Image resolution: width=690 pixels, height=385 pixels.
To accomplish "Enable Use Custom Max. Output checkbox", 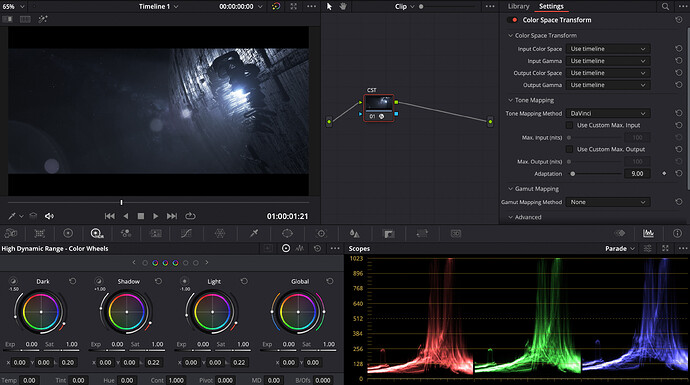I will [x=569, y=149].
